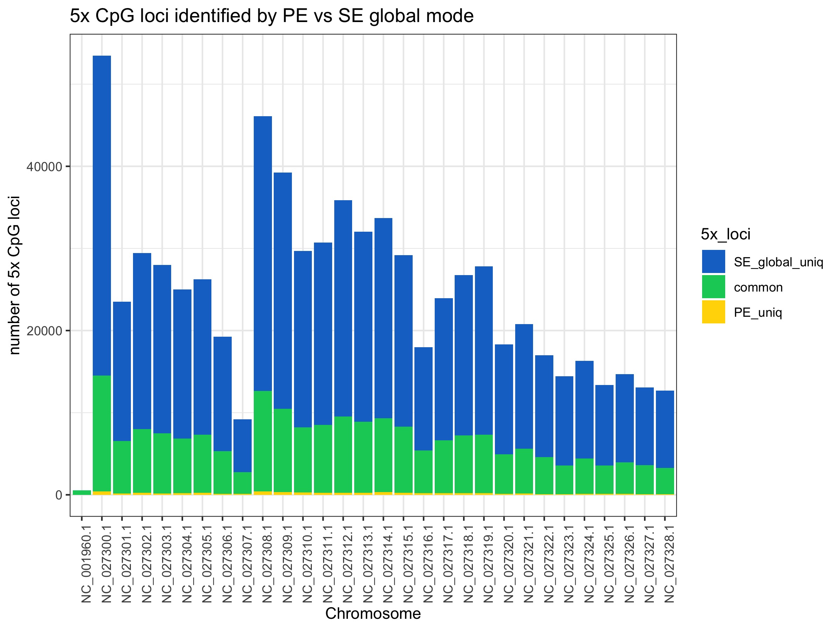The height and width of the screenshot is (630, 840).
Task: Click the green segment of the NC_027300.1 bar
Action: pyautogui.click(x=102, y=433)
